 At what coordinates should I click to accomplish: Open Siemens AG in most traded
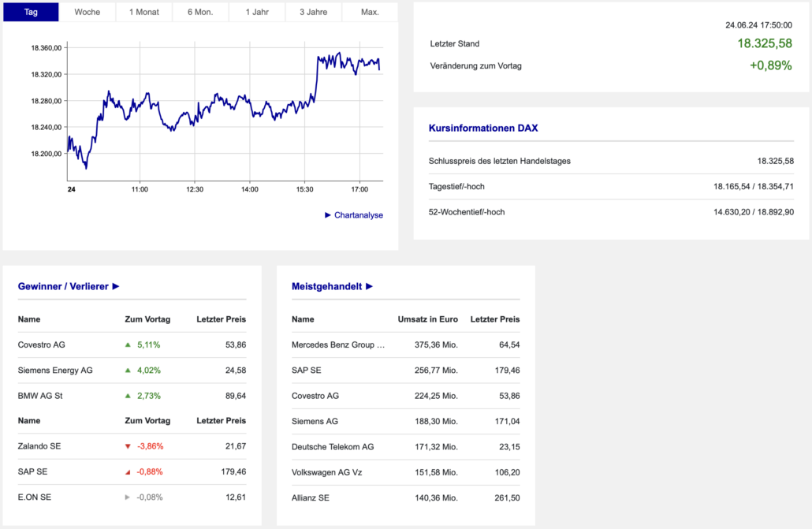coord(315,421)
